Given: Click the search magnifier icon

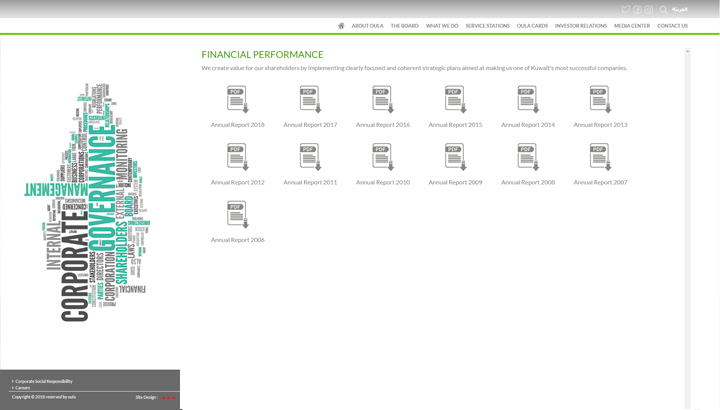Looking at the screenshot, I should 664,10.
